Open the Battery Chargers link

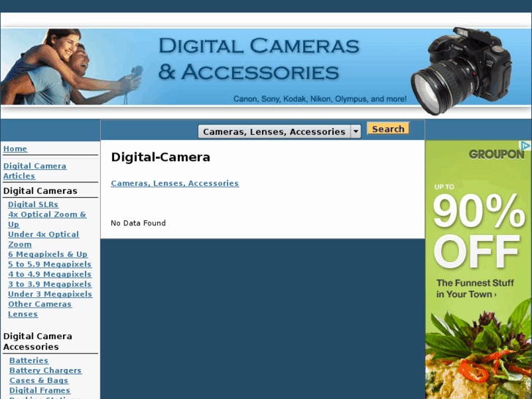coord(45,370)
